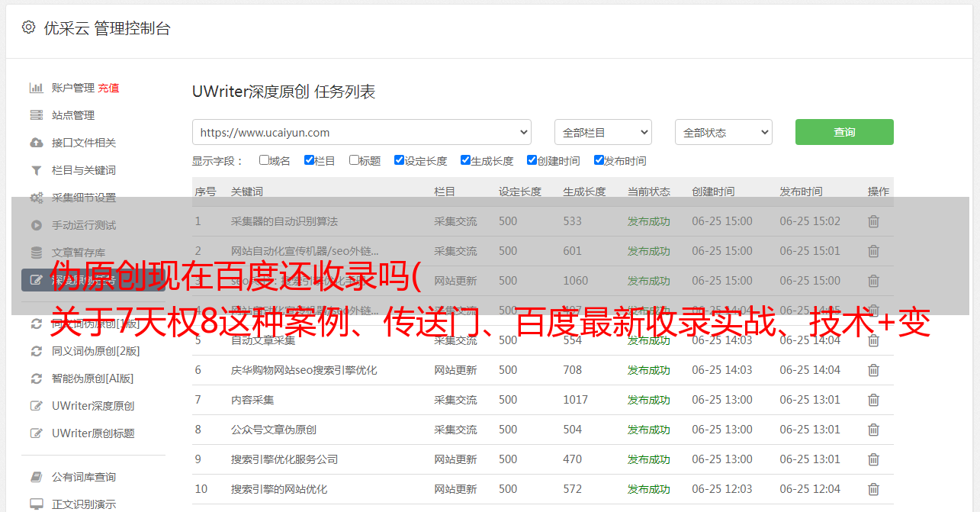Uncheck the 设定长度 display field checkbox
980x512 pixels.
399,160
